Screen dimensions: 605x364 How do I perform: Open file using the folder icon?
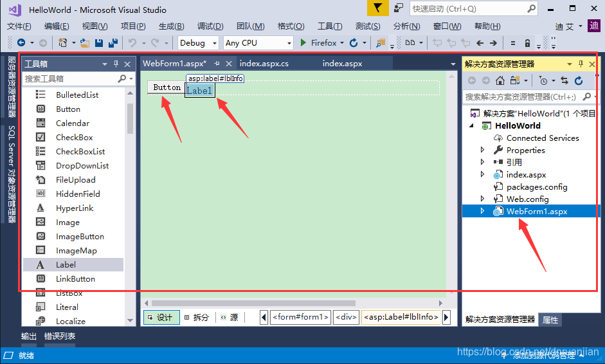[x=84, y=43]
